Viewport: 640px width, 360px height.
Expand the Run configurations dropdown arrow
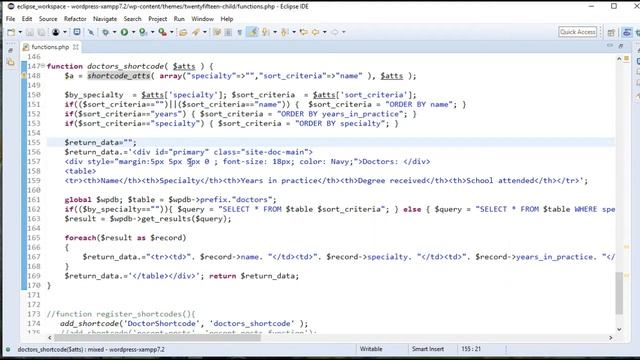click(x=133, y=32)
